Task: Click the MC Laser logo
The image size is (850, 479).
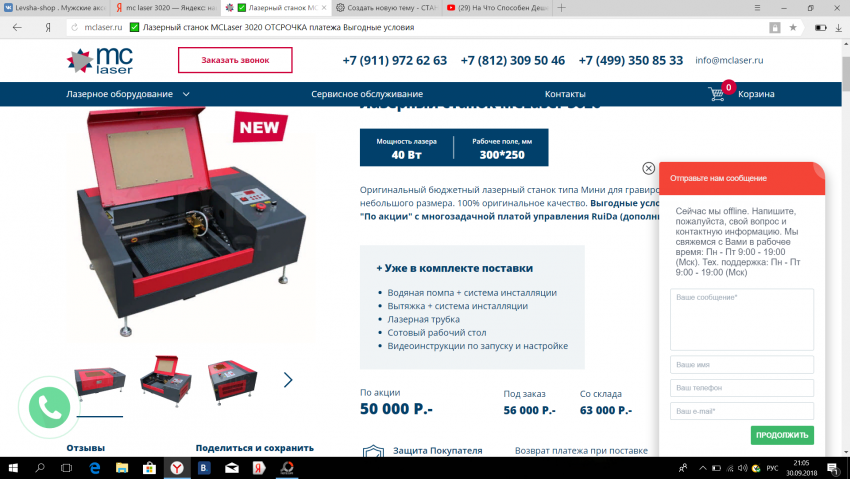Action: point(100,60)
